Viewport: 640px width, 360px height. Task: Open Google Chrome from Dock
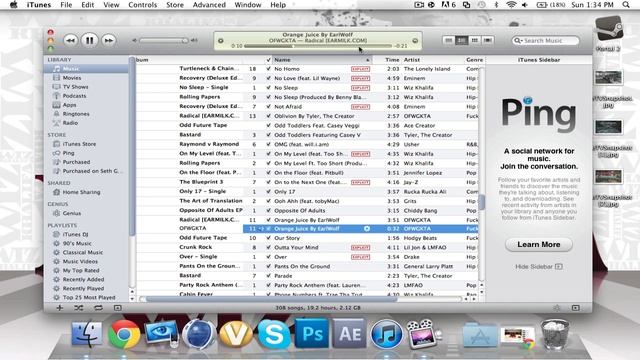pos(124,334)
